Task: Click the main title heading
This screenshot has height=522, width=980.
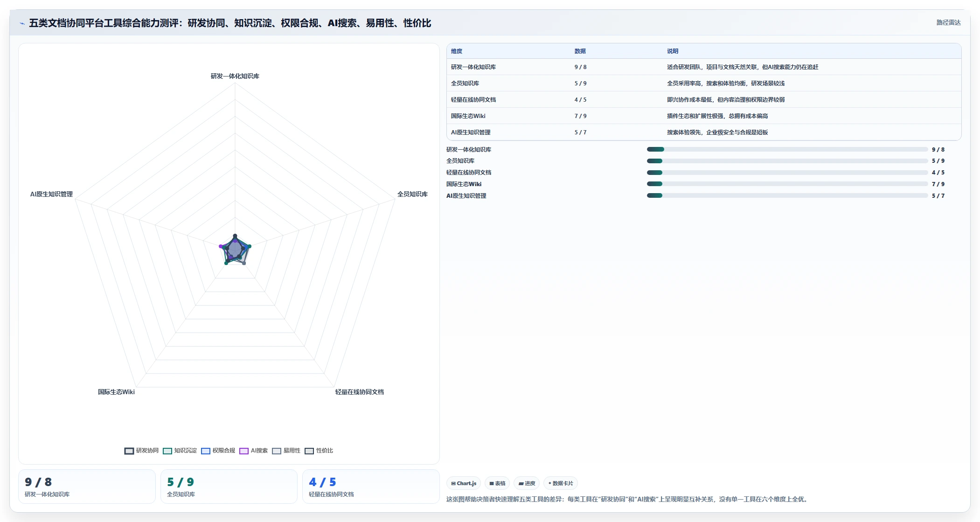Action: [230, 23]
